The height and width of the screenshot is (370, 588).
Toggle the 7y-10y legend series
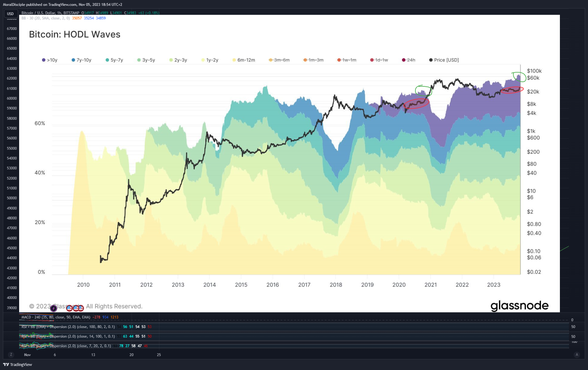[82, 60]
